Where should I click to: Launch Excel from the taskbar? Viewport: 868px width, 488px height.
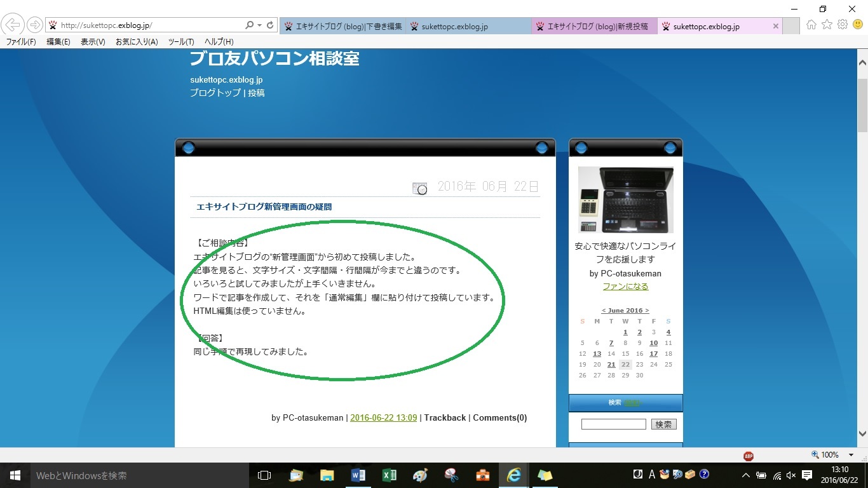[x=389, y=475]
